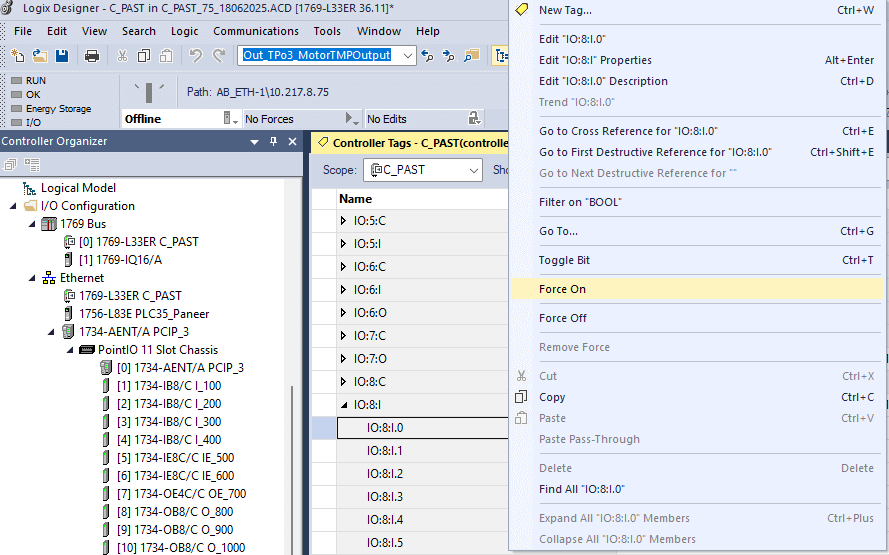Click the Print icon in toolbar
The image size is (889, 555).
pos(92,56)
